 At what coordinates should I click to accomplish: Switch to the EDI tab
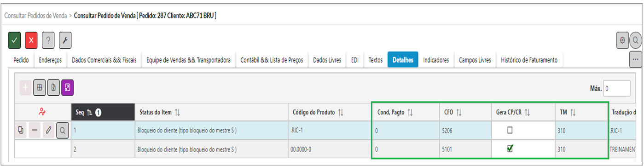pyautogui.click(x=355, y=60)
